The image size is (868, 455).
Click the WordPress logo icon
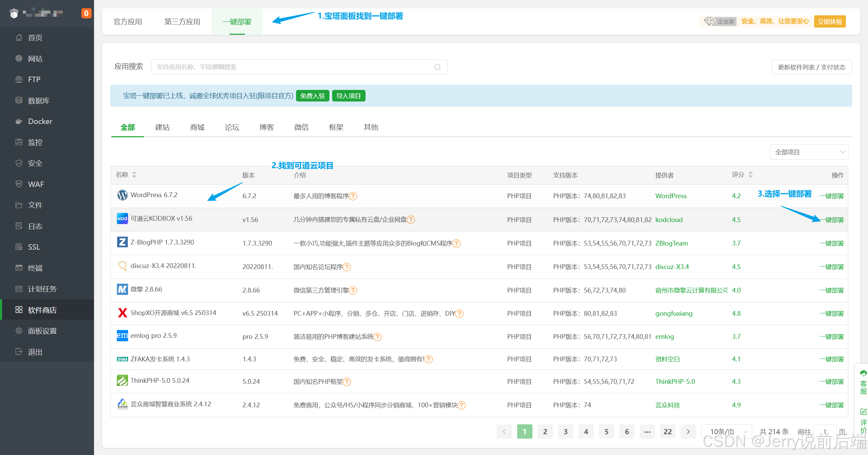coord(122,195)
